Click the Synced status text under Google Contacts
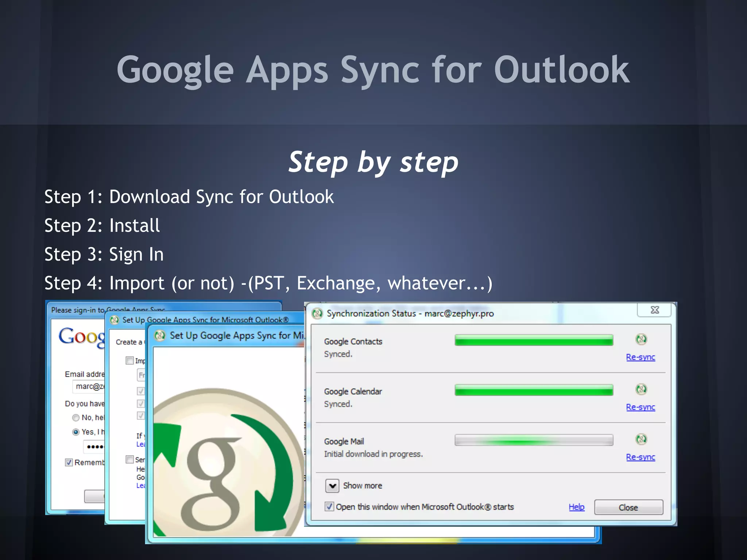Screen dimensions: 747x560 click(x=338, y=354)
